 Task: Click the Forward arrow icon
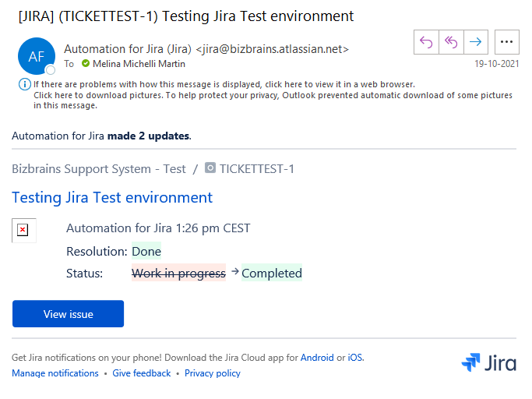476,42
